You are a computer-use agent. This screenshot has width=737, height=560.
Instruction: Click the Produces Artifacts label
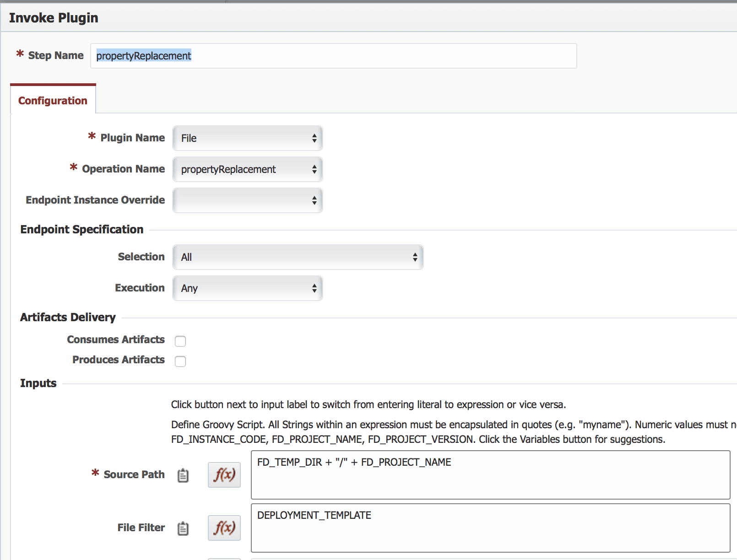coord(119,360)
